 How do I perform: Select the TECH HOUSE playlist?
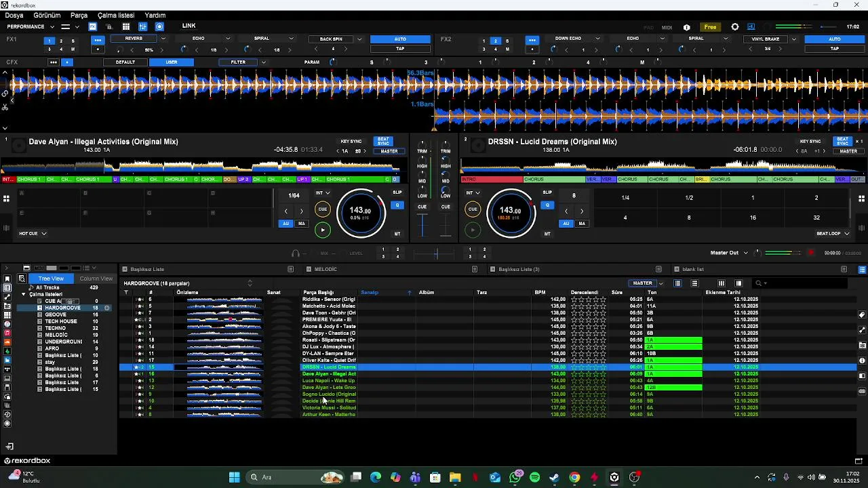[61, 321]
